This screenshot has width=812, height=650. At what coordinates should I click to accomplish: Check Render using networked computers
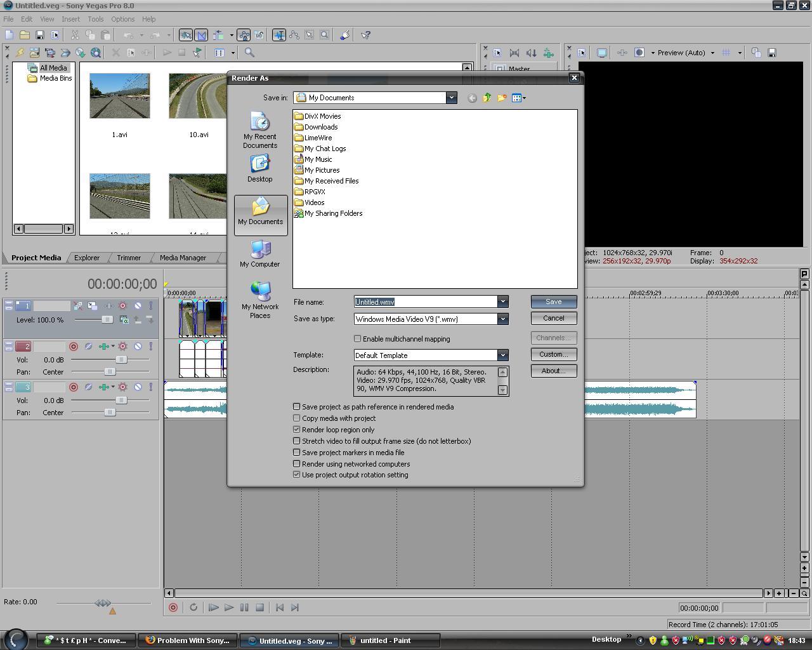(297, 464)
